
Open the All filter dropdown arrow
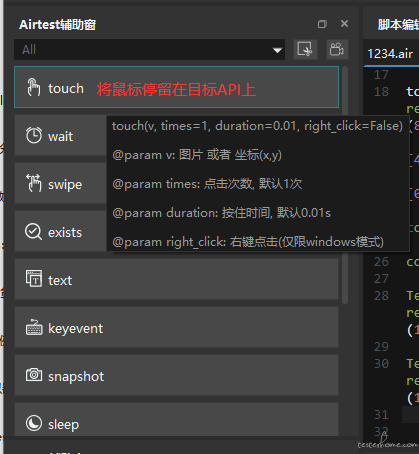pyautogui.click(x=277, y=50)
